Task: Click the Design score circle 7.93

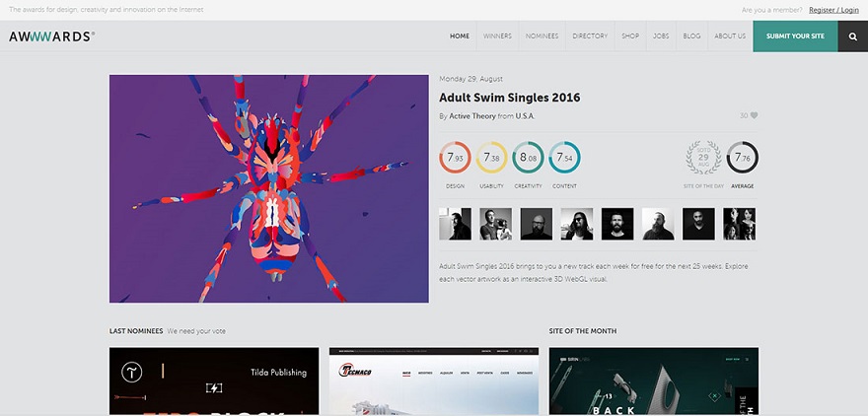Action: 455,158
